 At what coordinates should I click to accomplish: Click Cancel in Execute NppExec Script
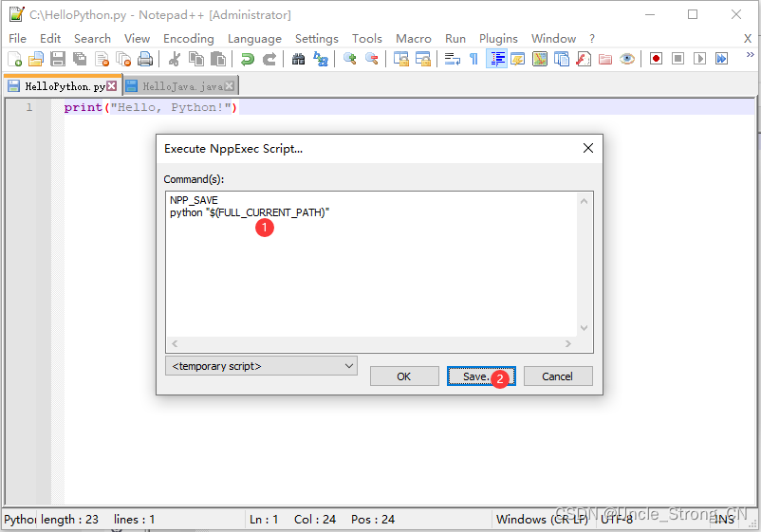pyautogui.click(x=558, y=376)
